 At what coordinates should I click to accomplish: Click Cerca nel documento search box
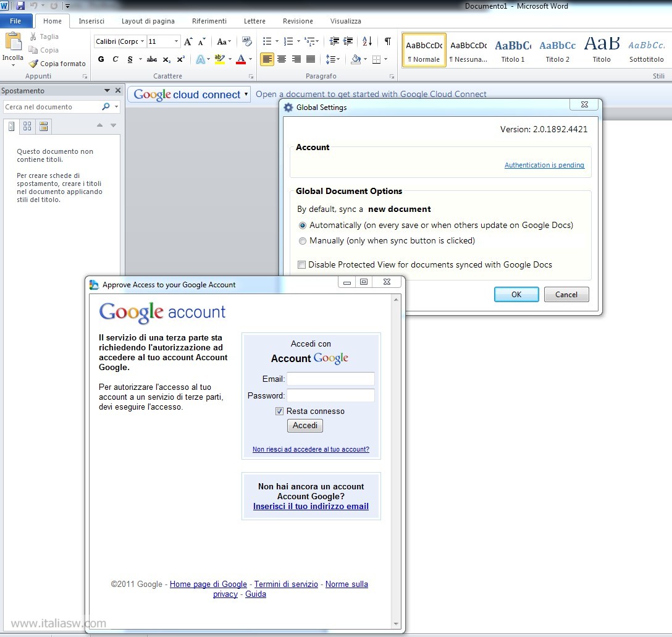click(51, 107)
